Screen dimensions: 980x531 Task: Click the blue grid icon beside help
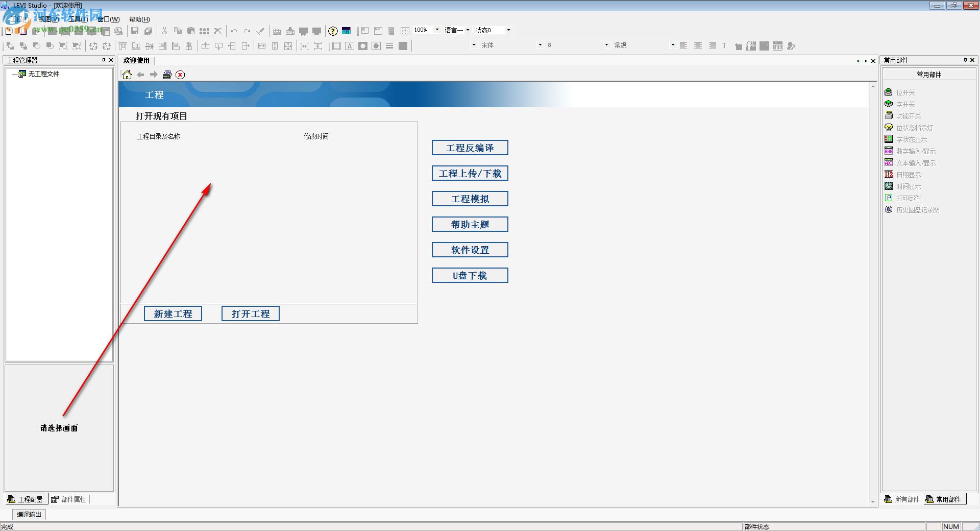coord(346,31)
